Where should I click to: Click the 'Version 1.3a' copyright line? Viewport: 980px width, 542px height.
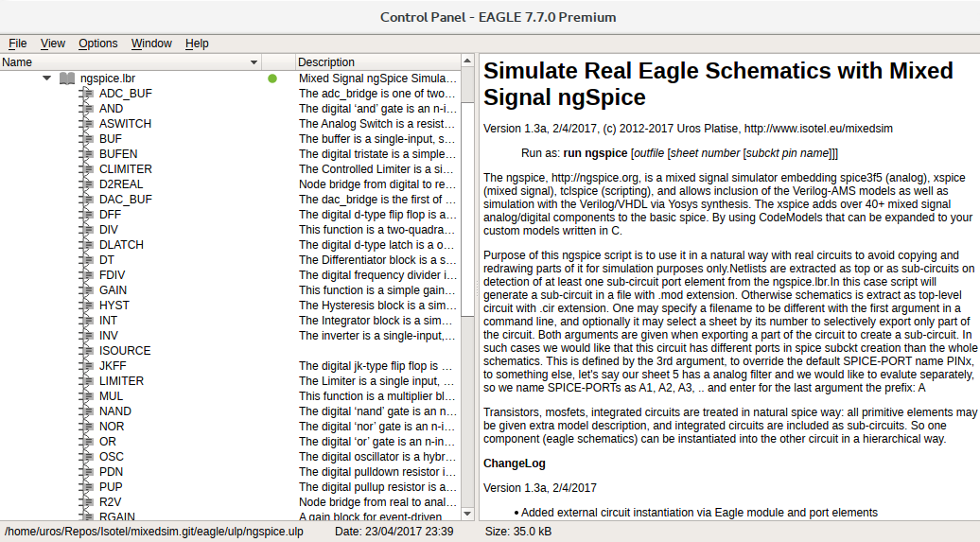pyautogui.click(x=688, y=129)
